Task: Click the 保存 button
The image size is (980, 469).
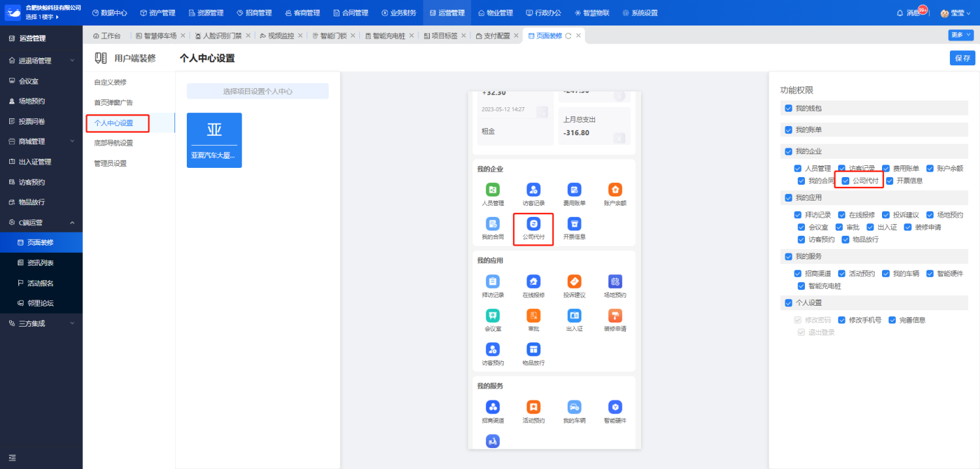Action: point(962,58)
